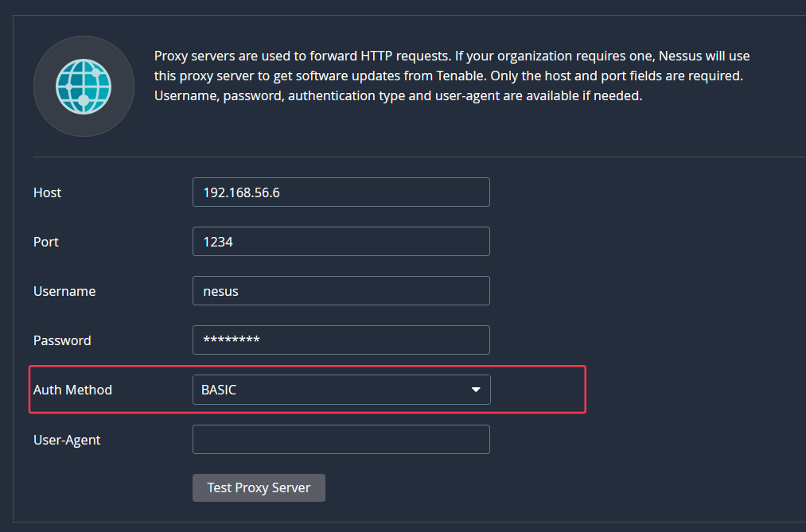806x532 pixels.
Task: Click the Auth Method label
Action: 72,390
